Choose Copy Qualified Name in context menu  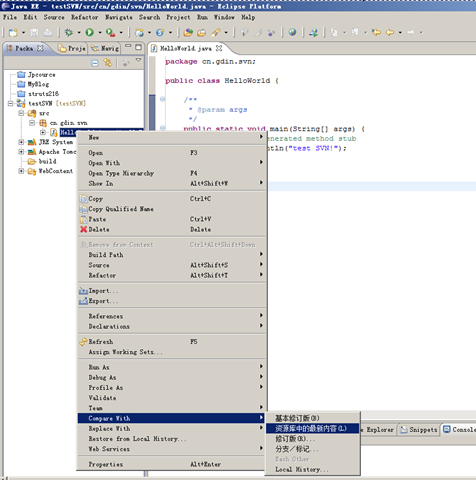pyautogui.click(x=172, y=209)
